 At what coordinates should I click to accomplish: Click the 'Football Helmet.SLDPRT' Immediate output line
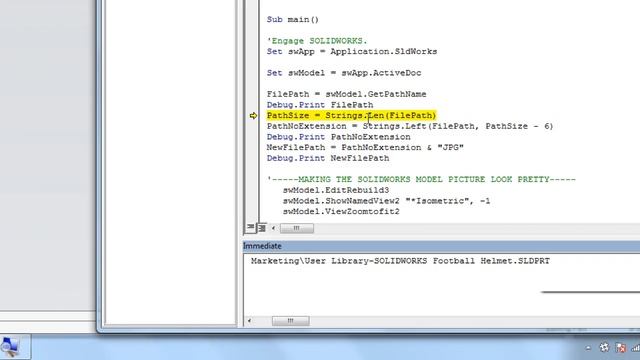(400, 261)
